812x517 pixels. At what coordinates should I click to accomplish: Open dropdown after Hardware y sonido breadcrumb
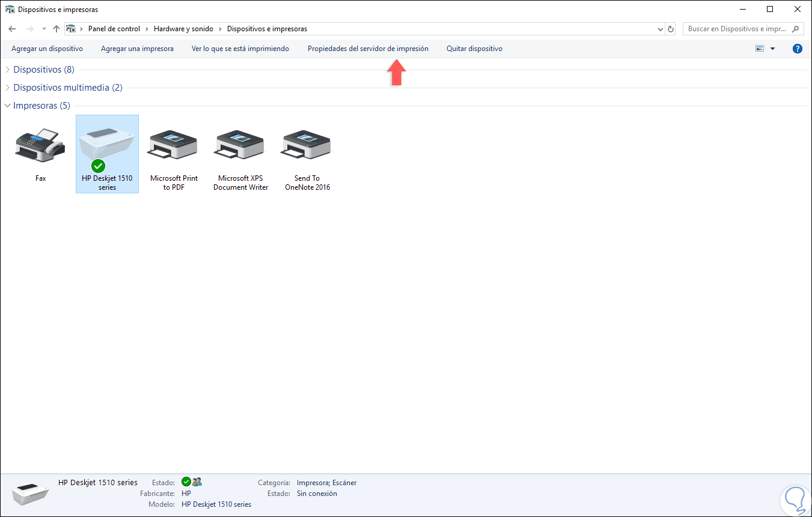[221, 29]
